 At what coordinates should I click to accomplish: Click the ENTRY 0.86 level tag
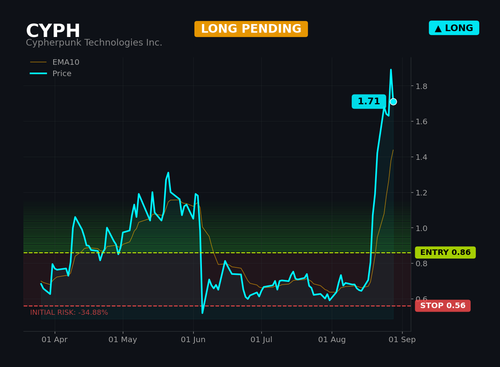tap(445, 252)
